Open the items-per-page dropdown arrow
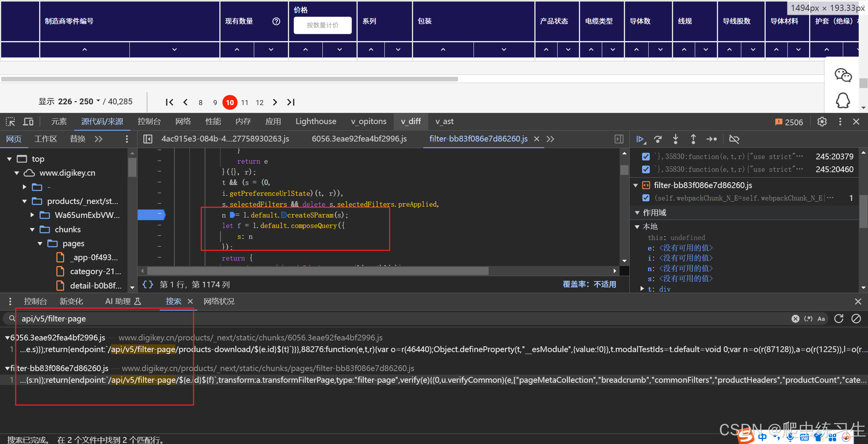 point(98,101)
